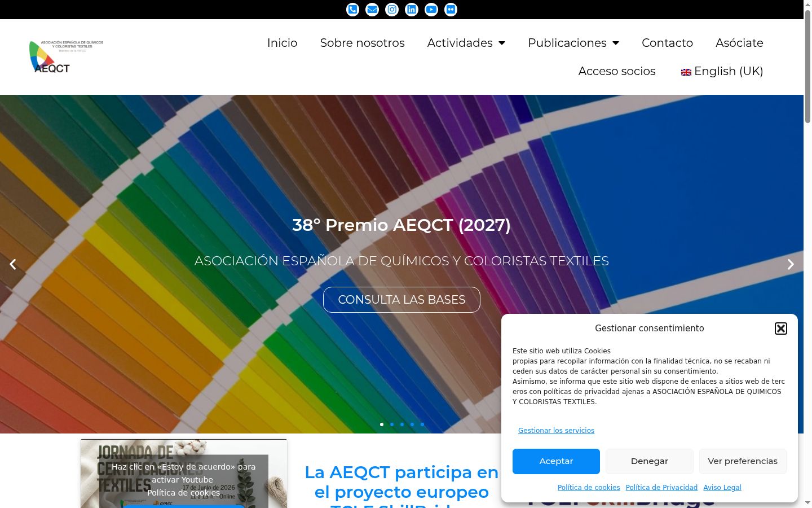Open the Sobre nosotros page
The width and height of the screenshot is (812, 508).
click(362, 43)
